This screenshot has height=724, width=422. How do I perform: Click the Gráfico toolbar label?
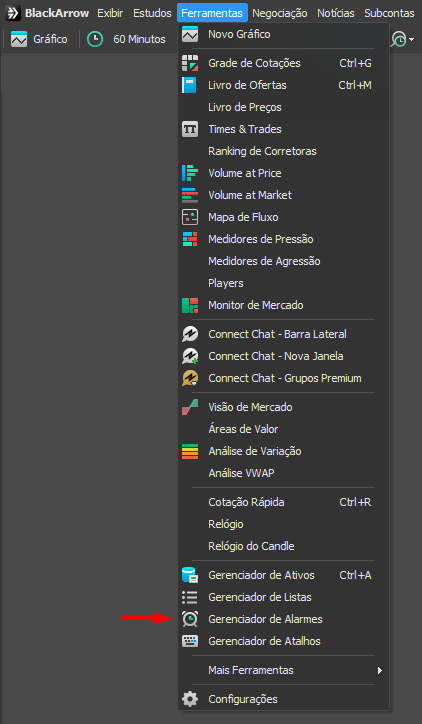50,39
